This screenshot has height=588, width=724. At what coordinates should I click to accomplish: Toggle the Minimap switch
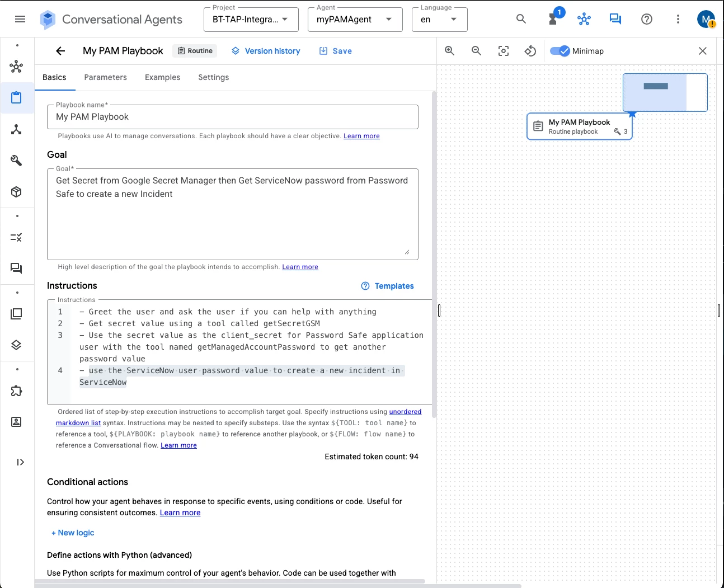[x=560, y=51]
